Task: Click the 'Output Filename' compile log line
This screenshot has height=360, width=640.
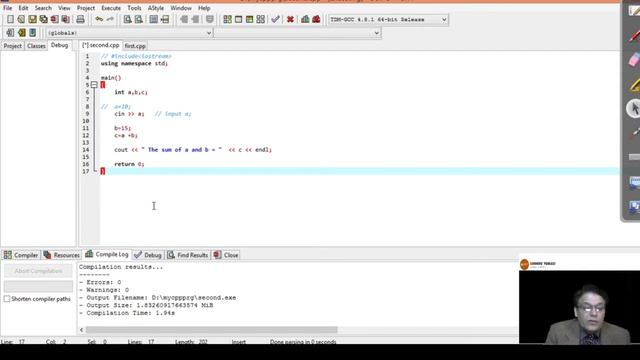Action: coord(158,298)
